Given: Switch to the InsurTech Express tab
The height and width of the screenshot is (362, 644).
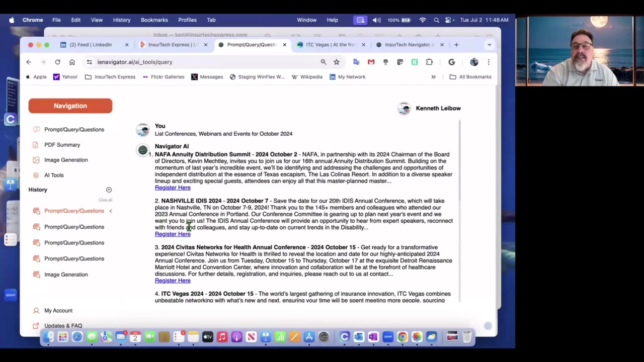Looking at the screenshot, I should [x=173, y=45].
